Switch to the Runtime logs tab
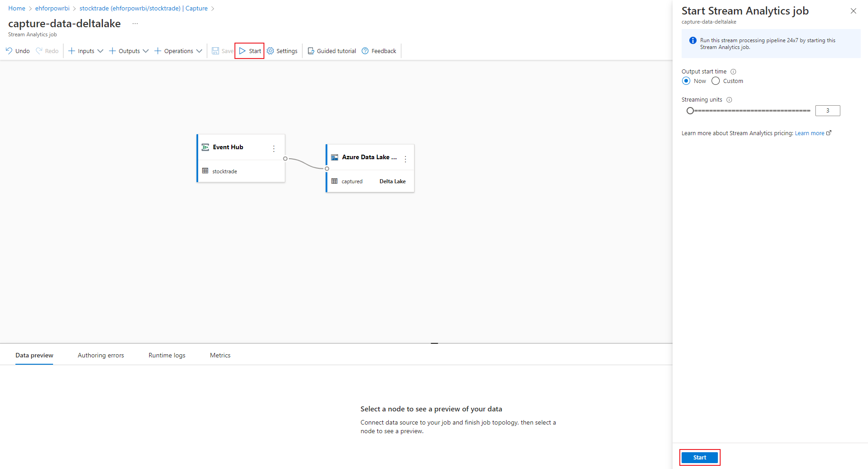 point(167,355)
